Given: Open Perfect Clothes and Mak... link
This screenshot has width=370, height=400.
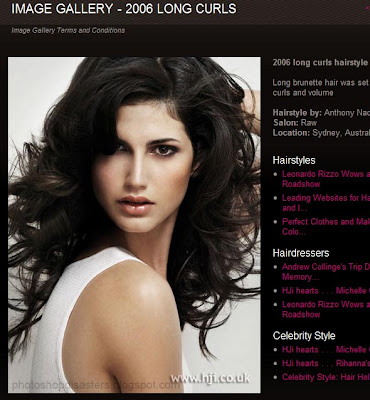Looking at the screenshot, I should (326, 227).
